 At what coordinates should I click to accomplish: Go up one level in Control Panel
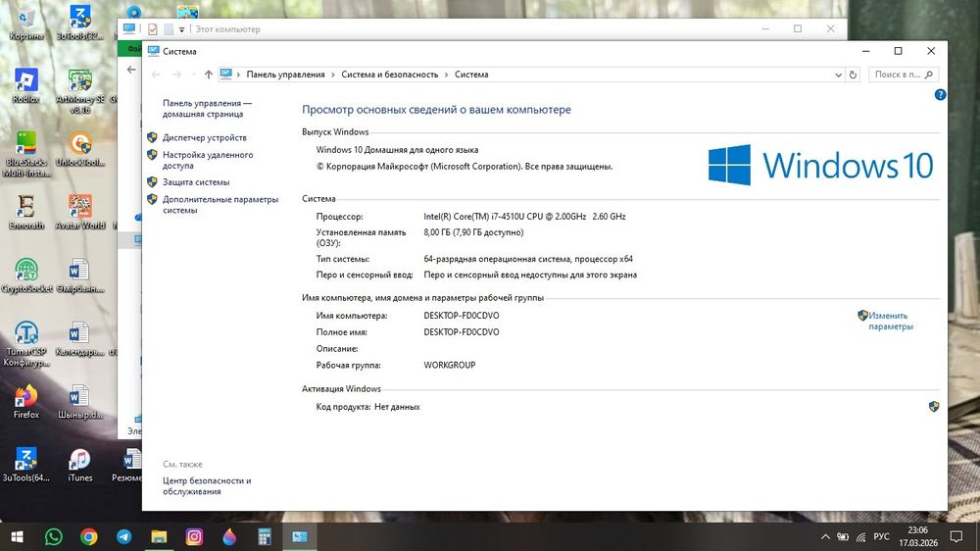(x=208, y=75)
